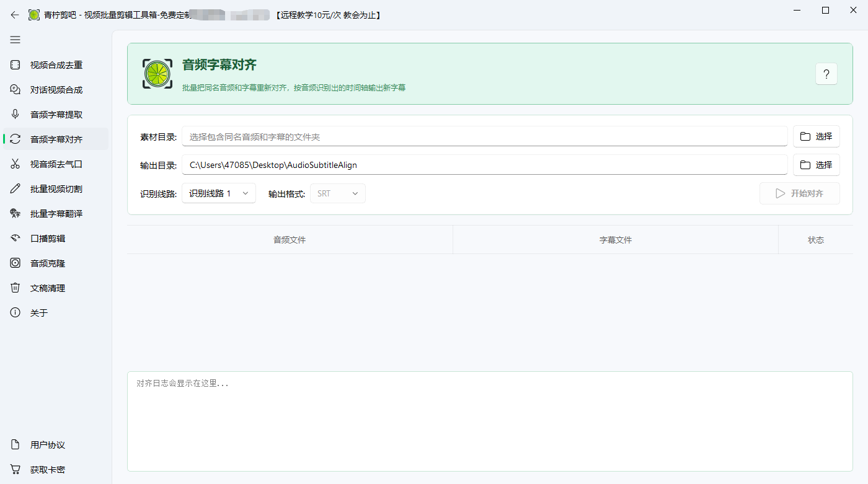Click the sync icon beside 音频字幕对齐
868x484 pixels.
click(x=15, y=139)
